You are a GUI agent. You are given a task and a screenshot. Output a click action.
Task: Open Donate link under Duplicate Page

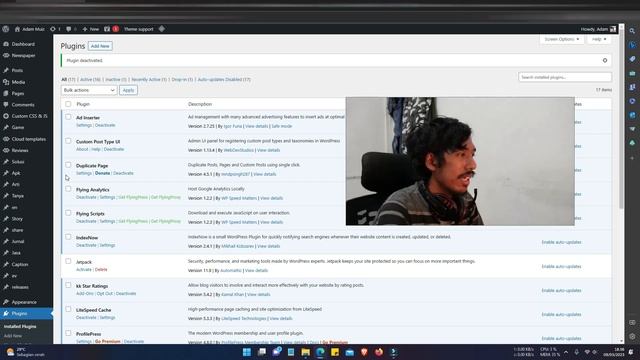coord(102,173)
